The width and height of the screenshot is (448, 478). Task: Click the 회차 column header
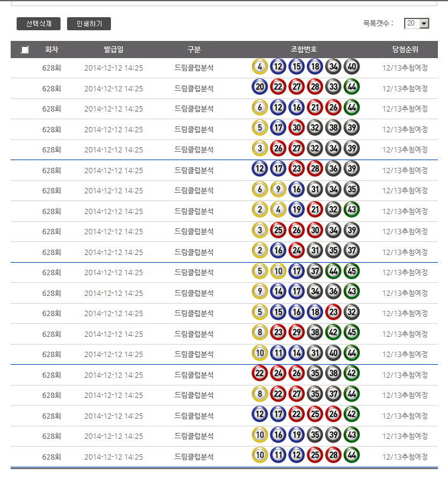click(52, 50)
